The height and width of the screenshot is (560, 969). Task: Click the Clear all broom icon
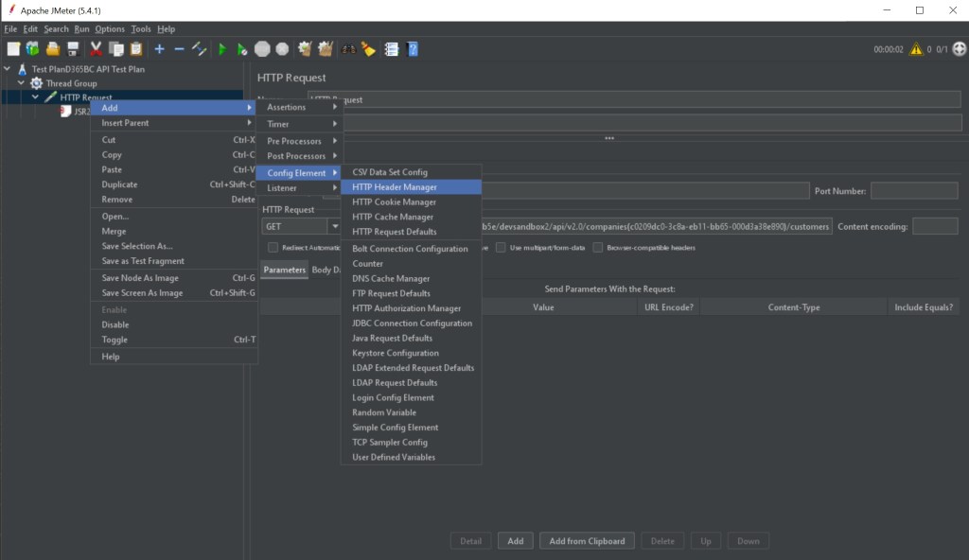[x=326, y=49]
